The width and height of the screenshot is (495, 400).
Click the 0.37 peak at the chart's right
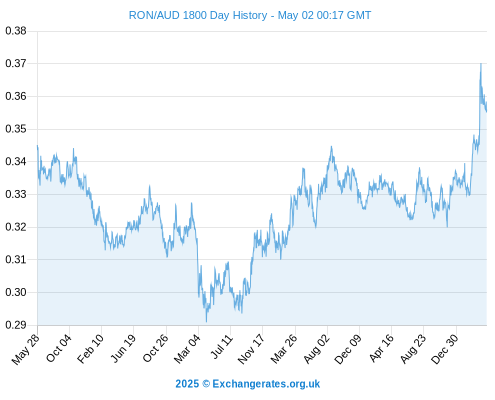pyautogui.click(x=481, y=64)
